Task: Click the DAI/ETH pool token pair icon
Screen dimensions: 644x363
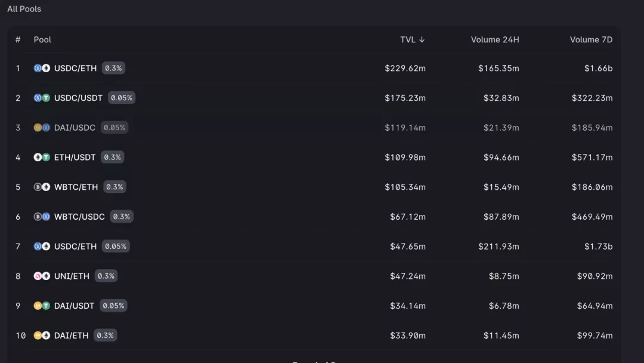Action: point(42,336)
